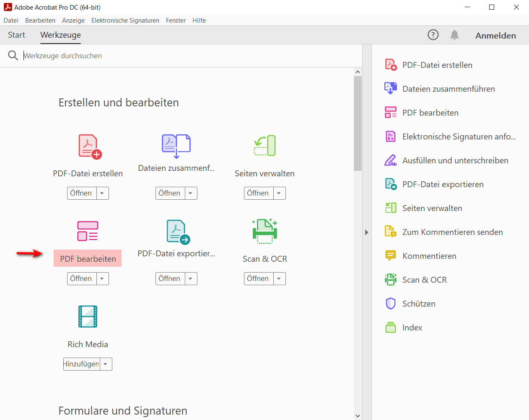529x420 pixels.
Task: Click the PDF bearbeiten tool icon in main panel
Action: point(88,231)
